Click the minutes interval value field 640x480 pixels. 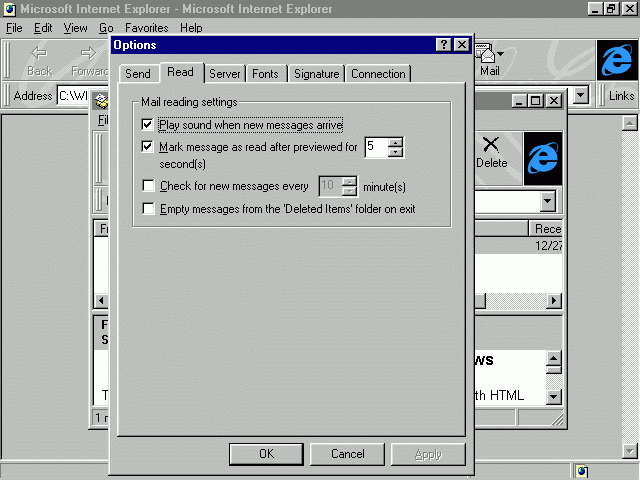coord(330,186)
